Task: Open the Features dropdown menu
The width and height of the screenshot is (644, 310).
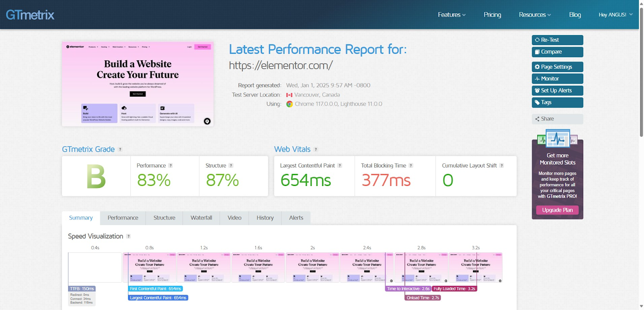Action: click(452, 14)
